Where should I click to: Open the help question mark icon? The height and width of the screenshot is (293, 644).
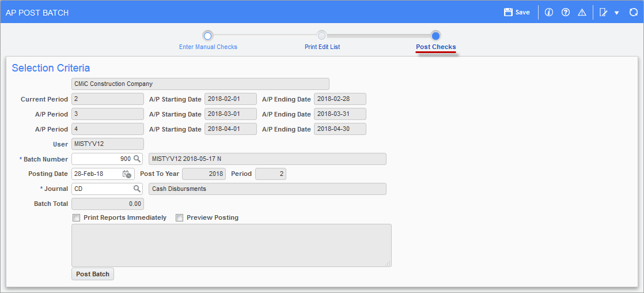point(566,12)
